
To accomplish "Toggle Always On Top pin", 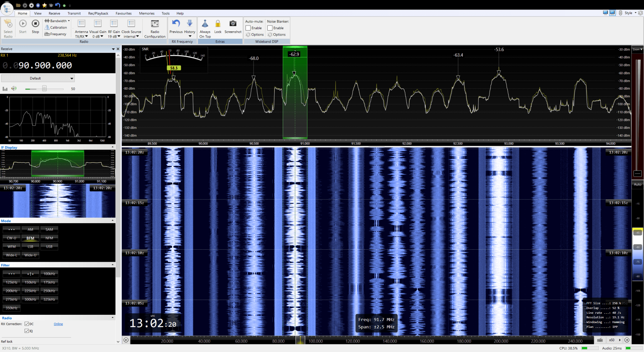I will tap(205, 24).
